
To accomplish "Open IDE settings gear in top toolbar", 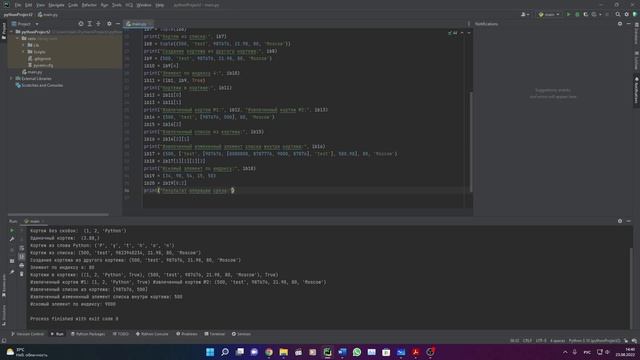I will pos(627,14).
